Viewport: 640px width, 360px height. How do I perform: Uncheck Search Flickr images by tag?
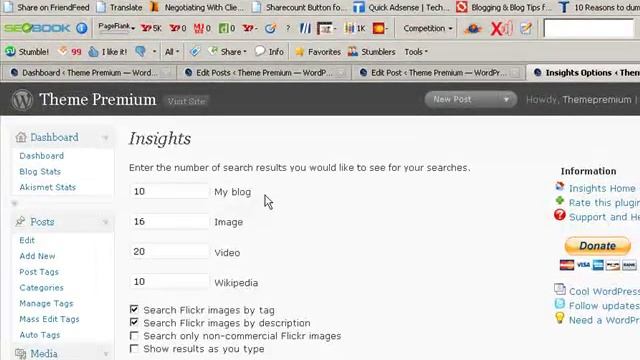click(134, 309)
